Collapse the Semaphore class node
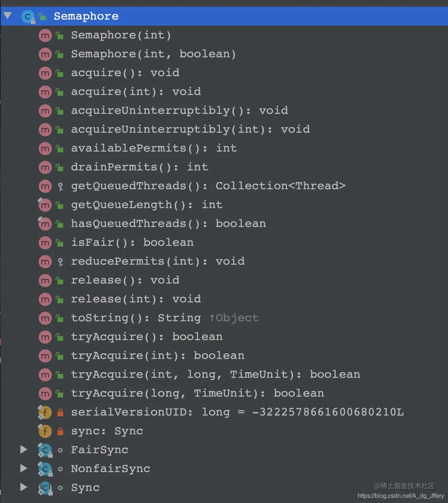 7,16
